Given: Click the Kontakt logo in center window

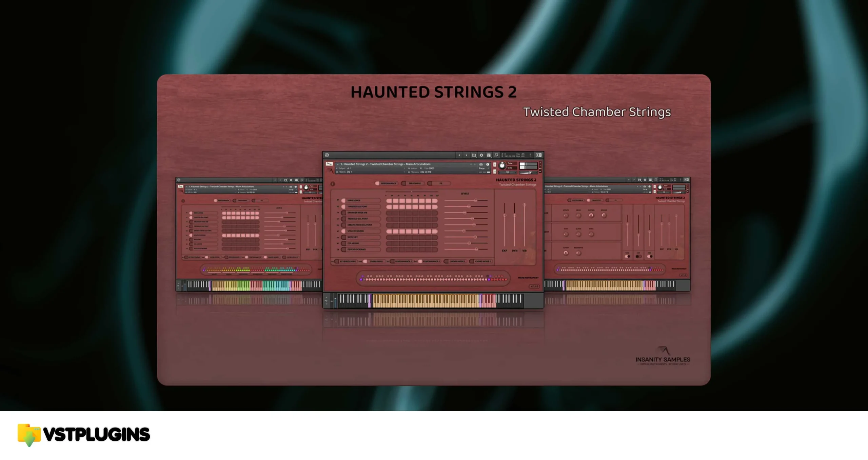Looking at the screenshot, I should pyautogui.click(x=327, y=155).
